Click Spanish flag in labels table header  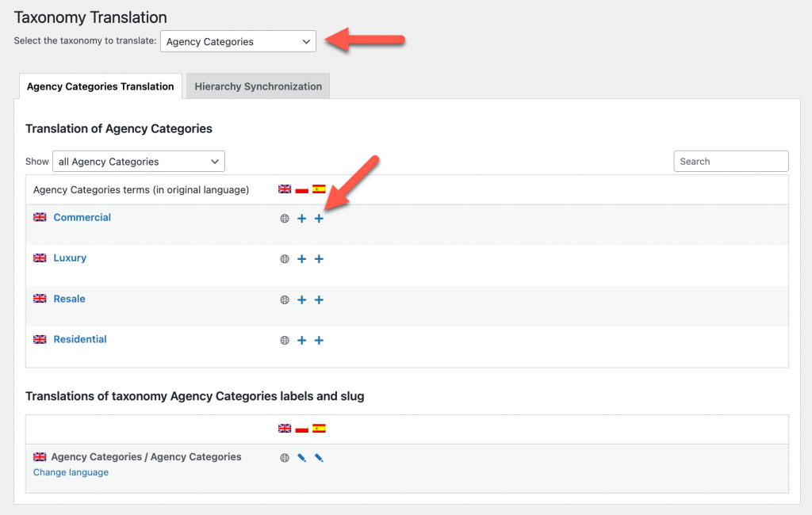pyautogui.click(x=319, y=429)
